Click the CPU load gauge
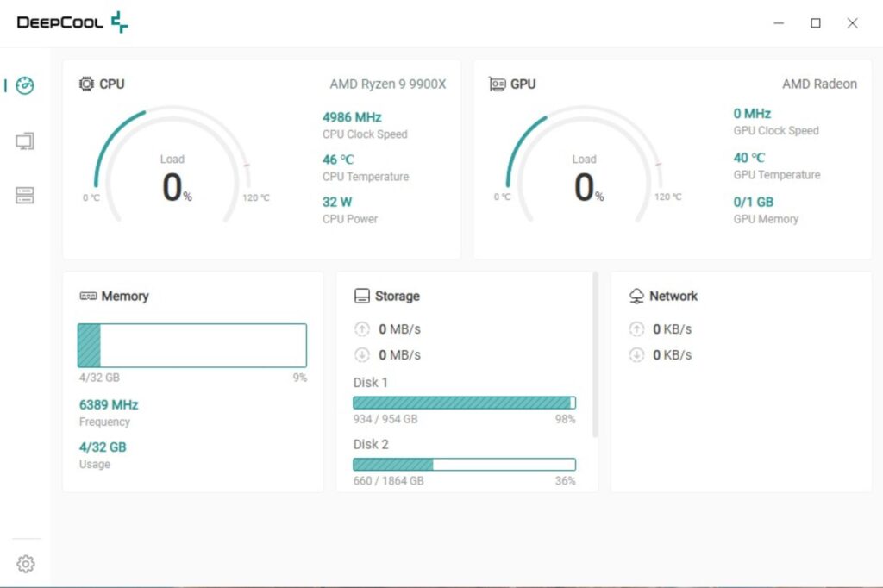Viewport: 883px width, 588px height. (172, 165)
